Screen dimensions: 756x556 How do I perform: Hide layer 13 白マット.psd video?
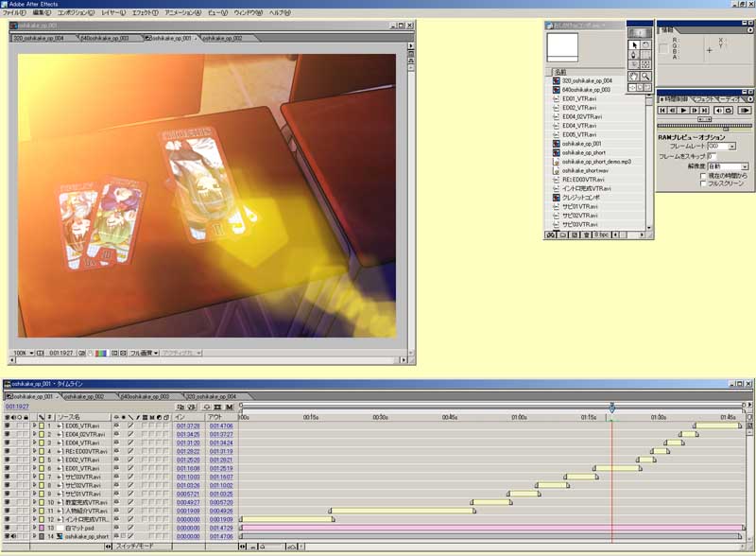point(7,528)
